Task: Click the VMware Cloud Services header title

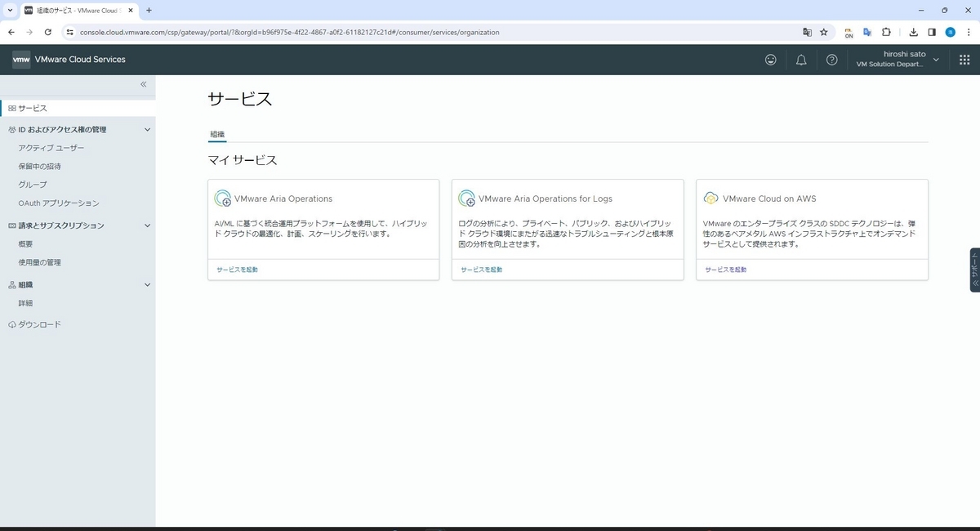Action: tap(80, 60)
